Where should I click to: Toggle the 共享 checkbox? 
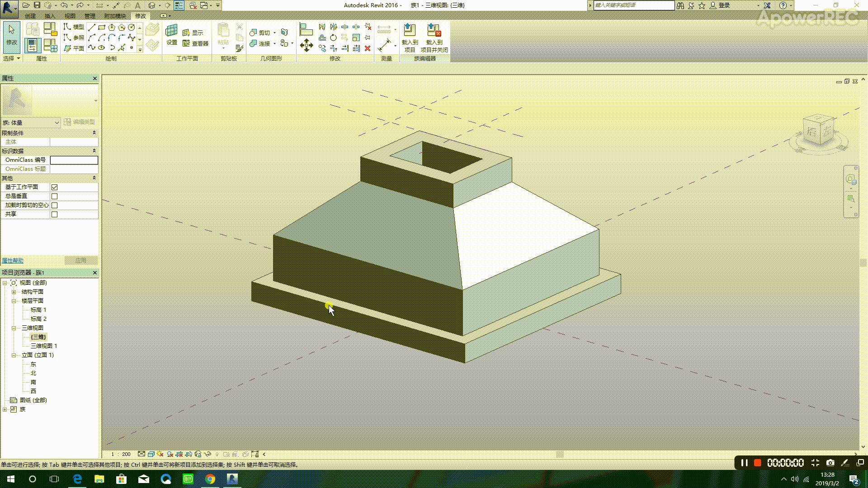[x=55, y=214]
